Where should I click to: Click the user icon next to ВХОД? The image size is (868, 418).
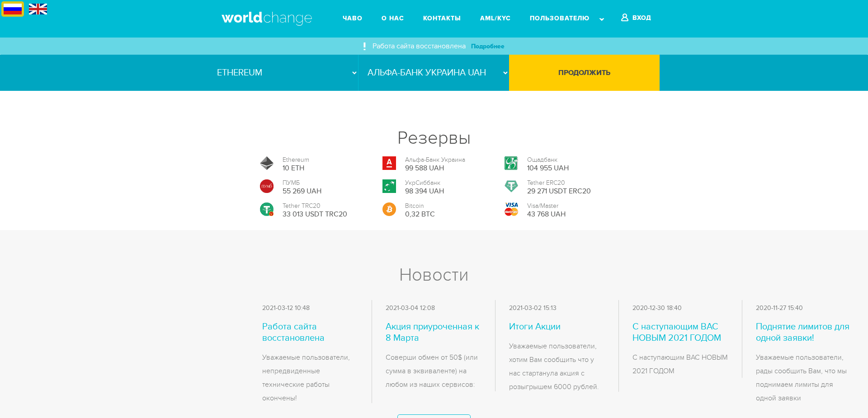tap(624, 18)
